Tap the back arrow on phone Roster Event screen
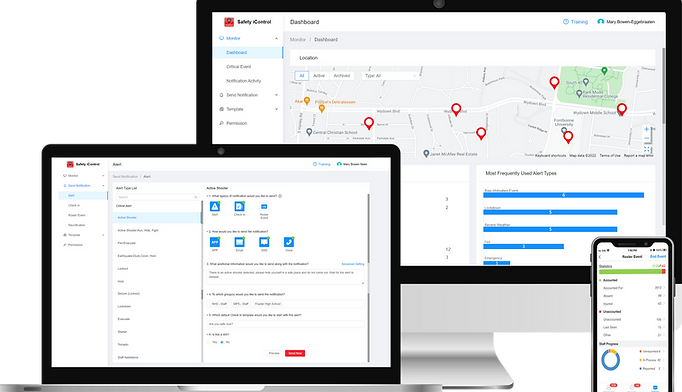Viewport: 682px width, 392px height. pos(601,257)
